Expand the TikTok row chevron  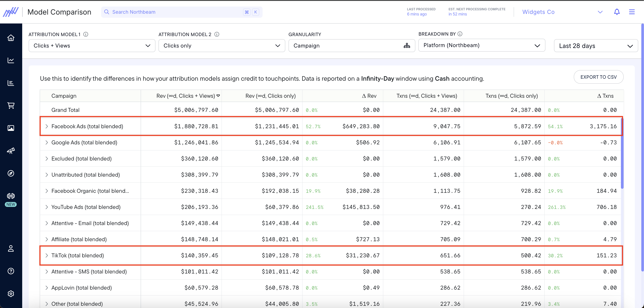tap(47, 255)
